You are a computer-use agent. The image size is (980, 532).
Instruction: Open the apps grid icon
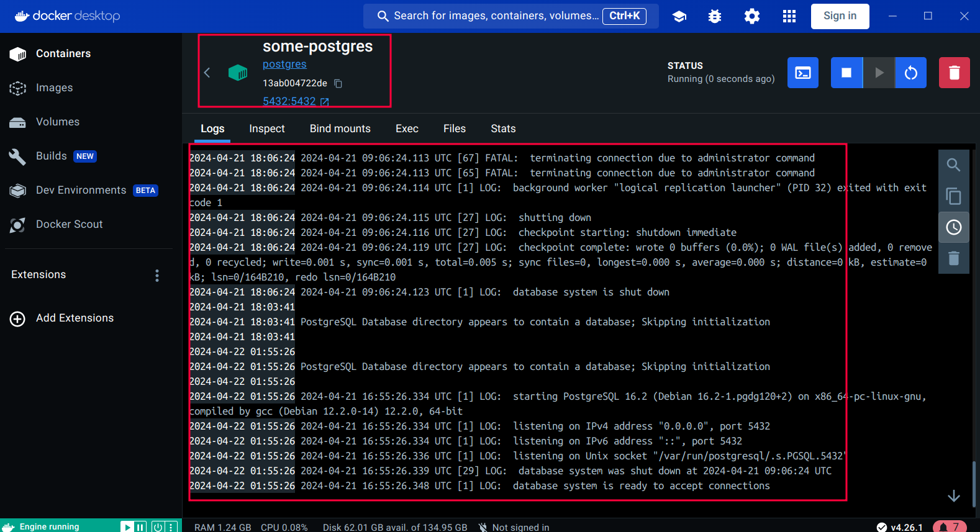coord(789,16)
